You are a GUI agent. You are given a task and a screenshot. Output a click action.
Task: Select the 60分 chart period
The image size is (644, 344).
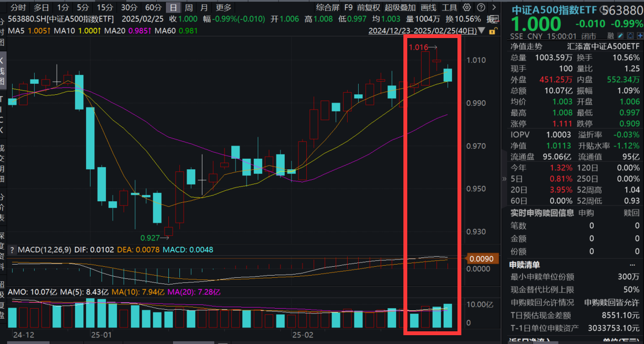point(153,8)
